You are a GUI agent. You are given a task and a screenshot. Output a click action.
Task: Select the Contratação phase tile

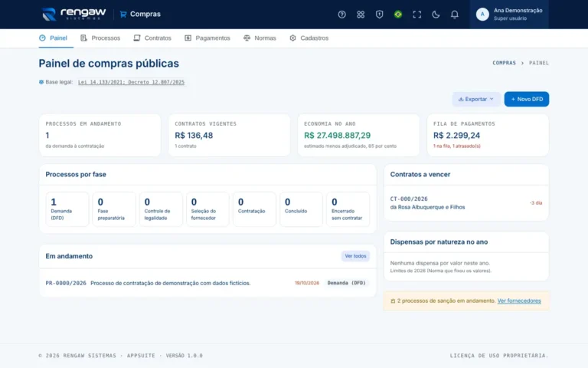[254, 209]
